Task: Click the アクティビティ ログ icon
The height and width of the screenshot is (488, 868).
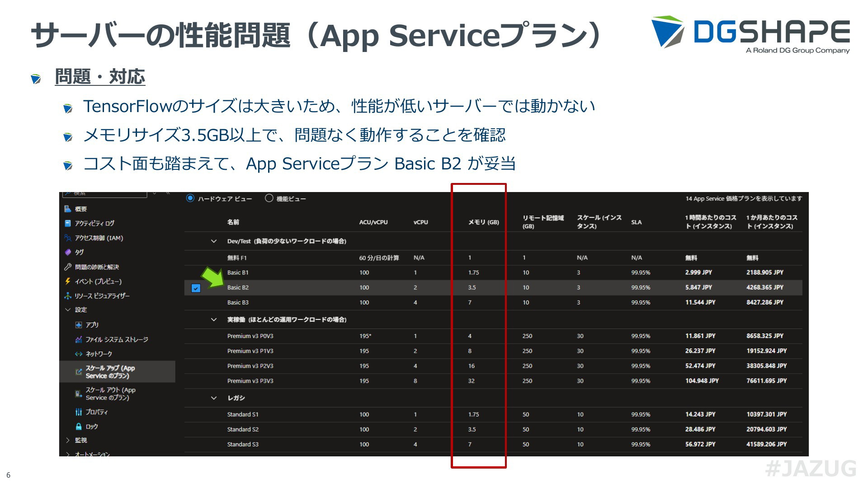Action: coord(68,223)
